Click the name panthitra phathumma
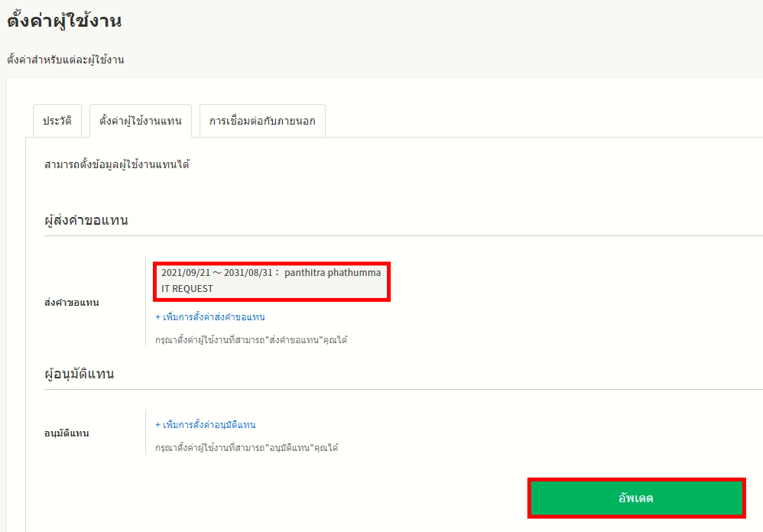 click(333, 273)
